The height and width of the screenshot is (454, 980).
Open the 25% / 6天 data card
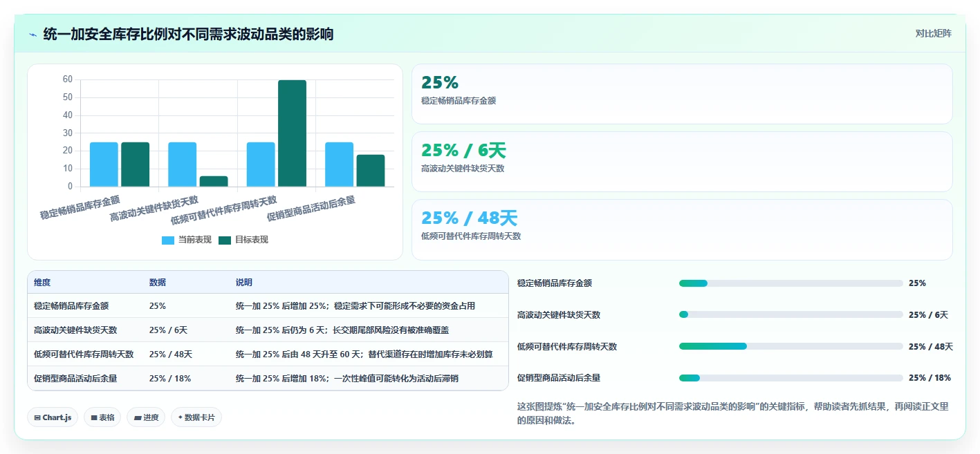point(682,162)
